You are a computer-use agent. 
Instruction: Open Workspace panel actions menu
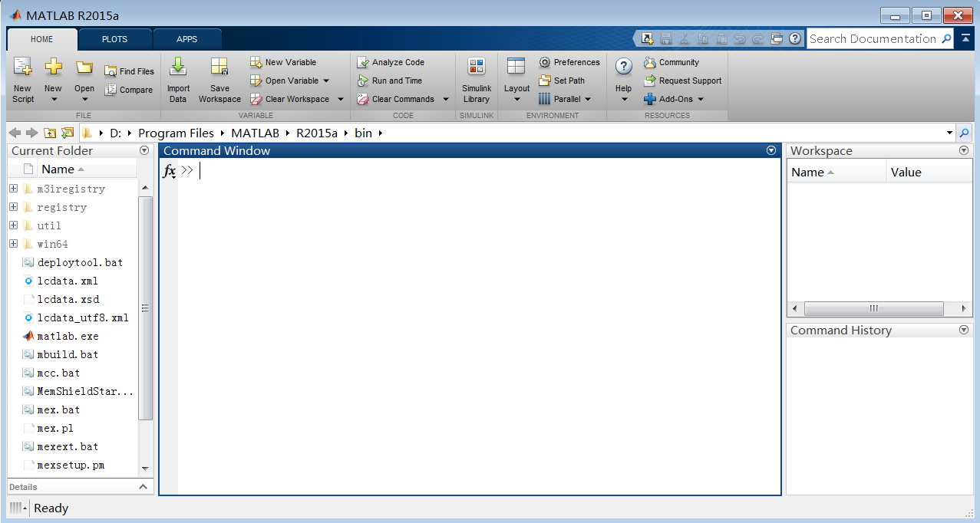click(964, 151)
